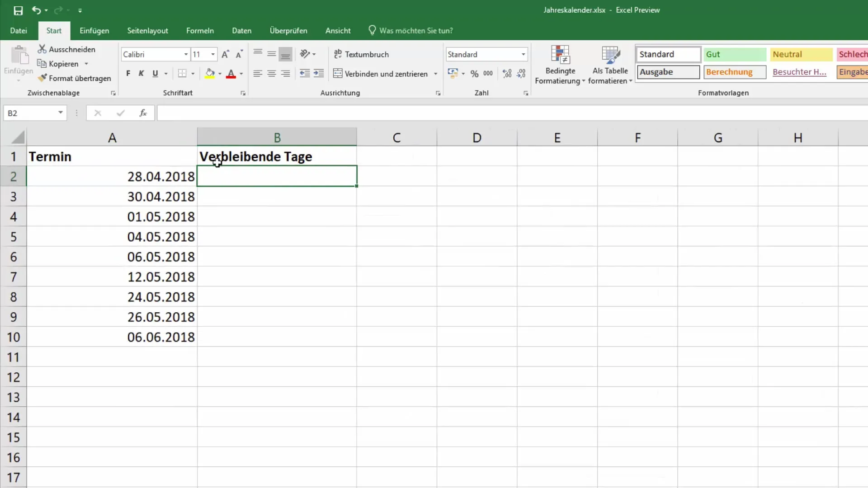The height and width of the screenshot is (488, 868).
Task: Switch to Daten ribbon tab
Action: [x=242, y=31]
